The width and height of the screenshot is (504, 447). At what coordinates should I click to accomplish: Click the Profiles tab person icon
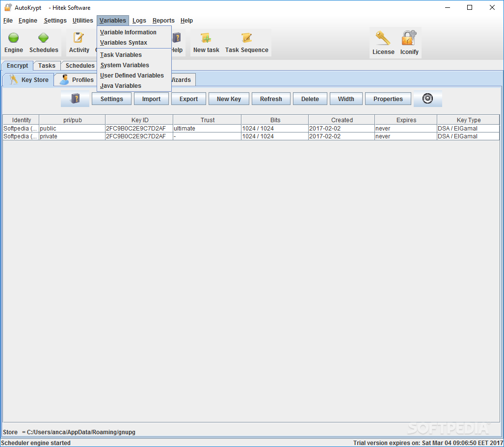click(64, 79)
